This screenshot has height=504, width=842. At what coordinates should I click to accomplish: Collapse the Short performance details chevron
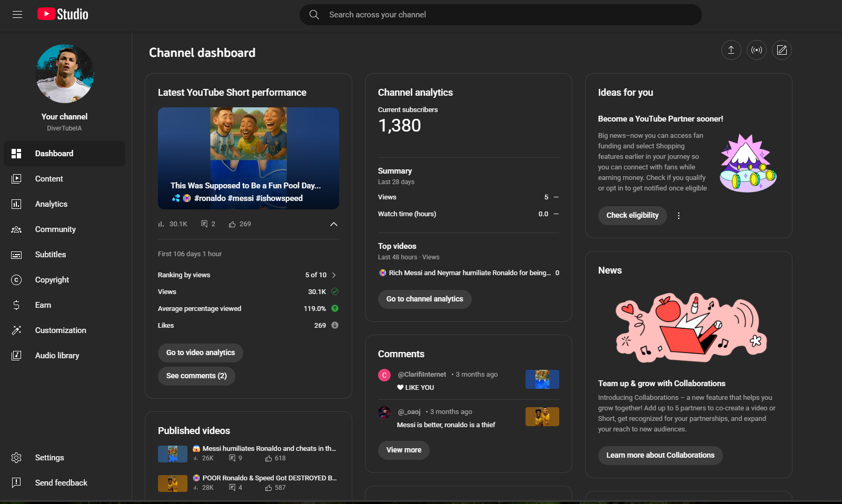point(333,224)
